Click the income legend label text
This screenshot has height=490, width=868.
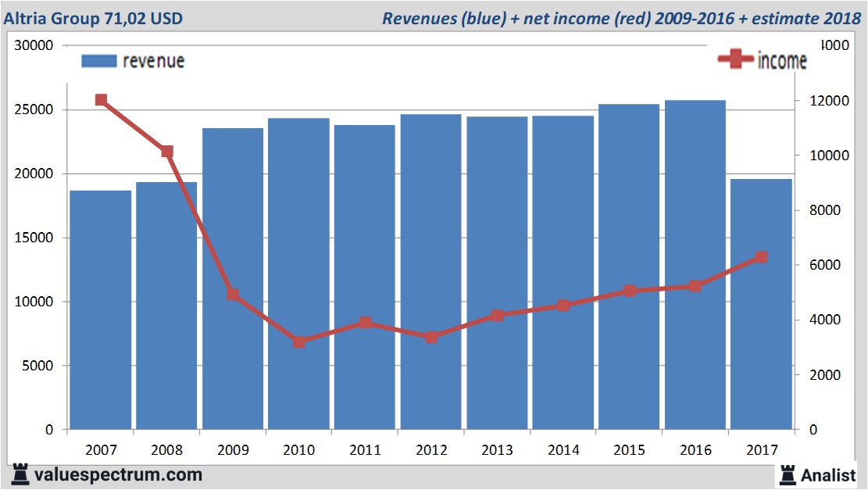(781, 61)
